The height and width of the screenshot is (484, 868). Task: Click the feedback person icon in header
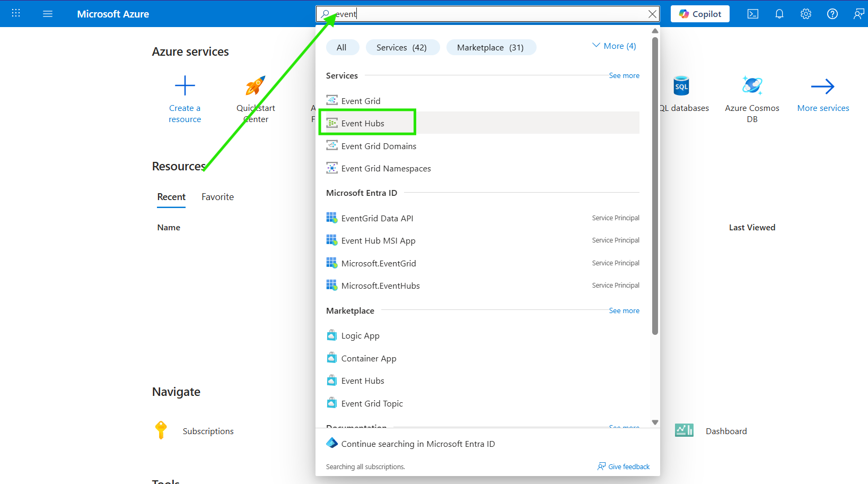pos(858,14)
